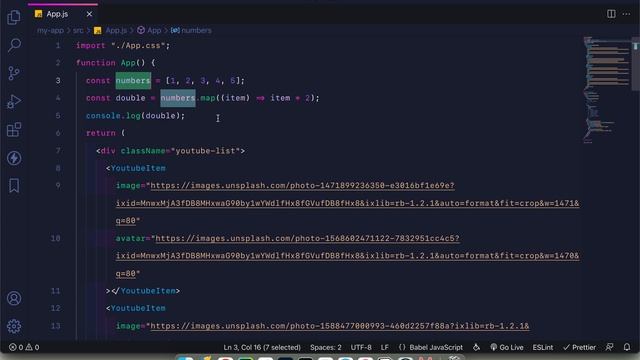Click line number 3 in the gutter
The image size is (640, 360).
[x=58, y=80]
